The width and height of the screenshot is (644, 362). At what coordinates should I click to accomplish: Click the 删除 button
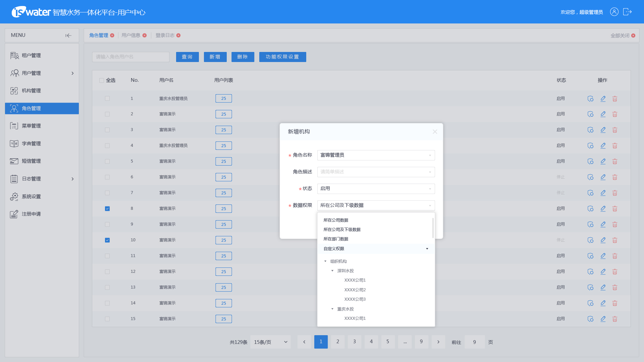pos(243,57)
